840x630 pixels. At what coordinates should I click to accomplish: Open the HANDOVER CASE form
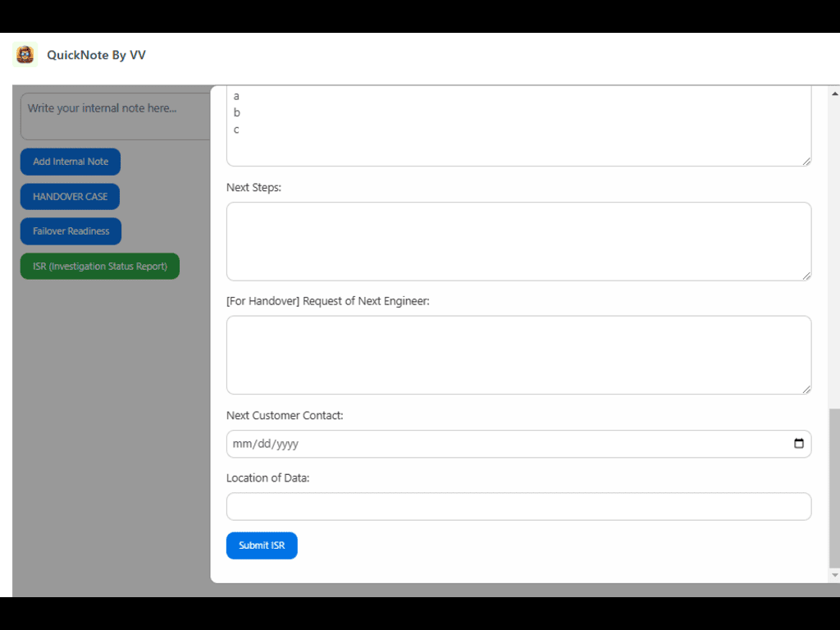70,197
